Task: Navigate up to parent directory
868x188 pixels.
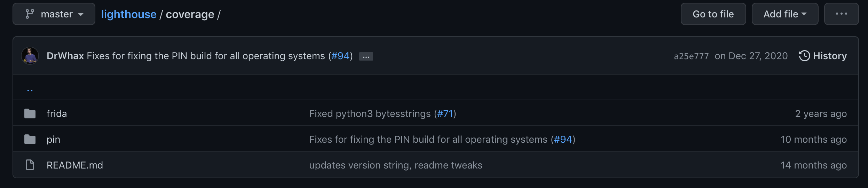Action: 30,90
